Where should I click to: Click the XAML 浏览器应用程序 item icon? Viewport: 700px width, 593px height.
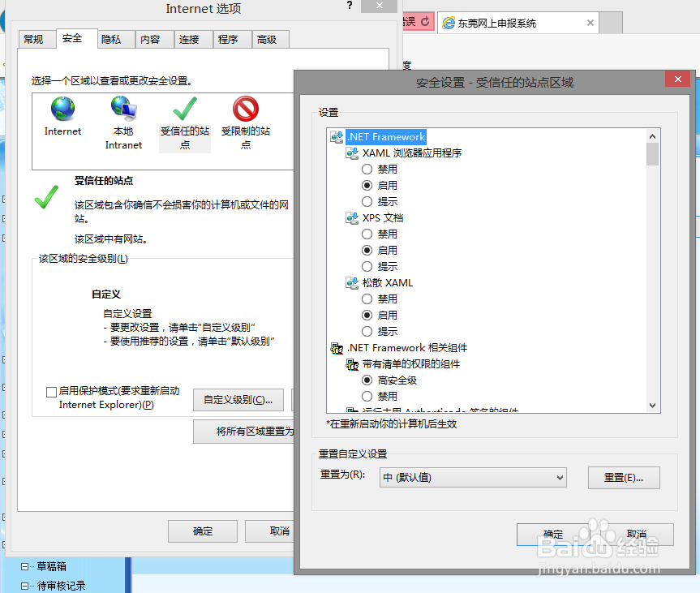tap(352, 153)
